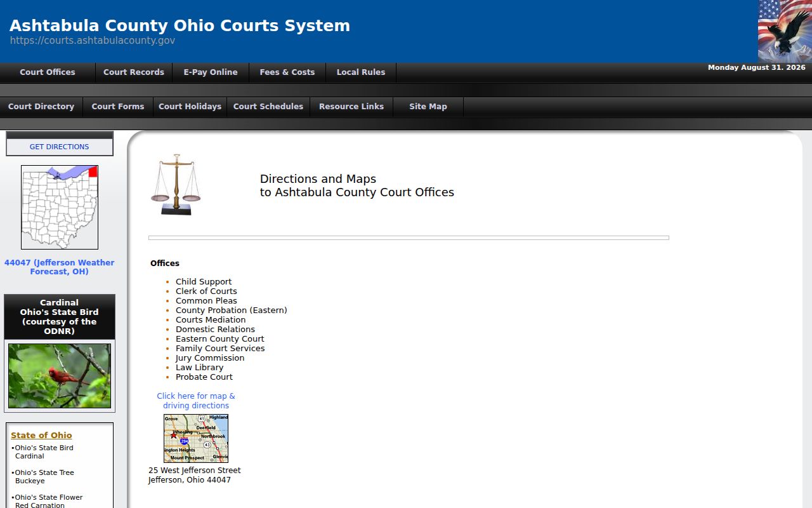Click Ohio's State Flower item

(47, 501)
